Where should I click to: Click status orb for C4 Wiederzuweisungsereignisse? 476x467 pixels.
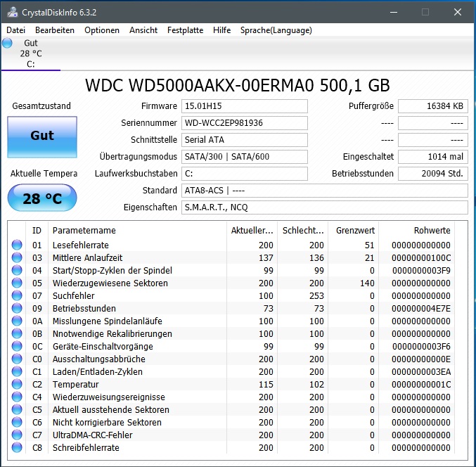click(x=17, y=397)
